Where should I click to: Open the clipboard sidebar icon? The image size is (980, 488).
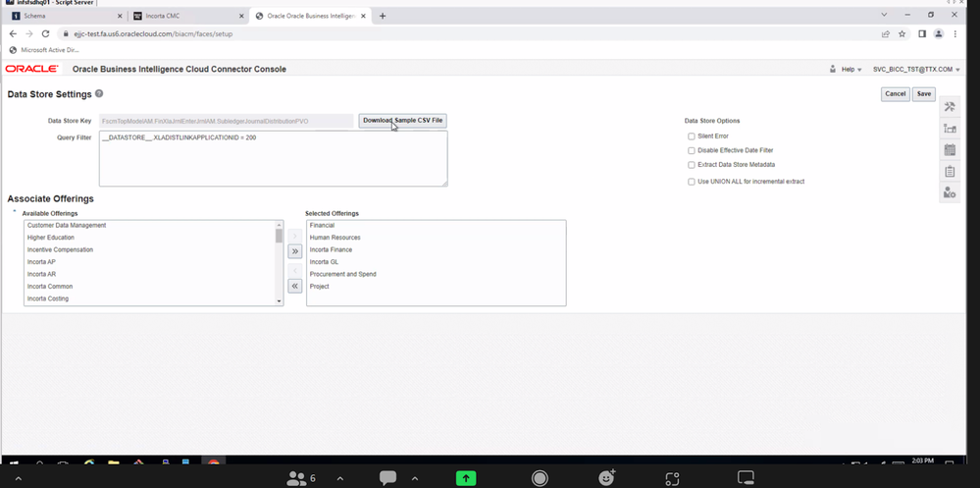950,172
